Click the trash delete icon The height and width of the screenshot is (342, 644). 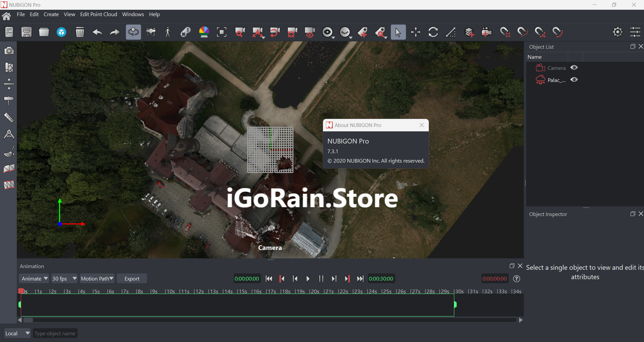click(80, 32)
